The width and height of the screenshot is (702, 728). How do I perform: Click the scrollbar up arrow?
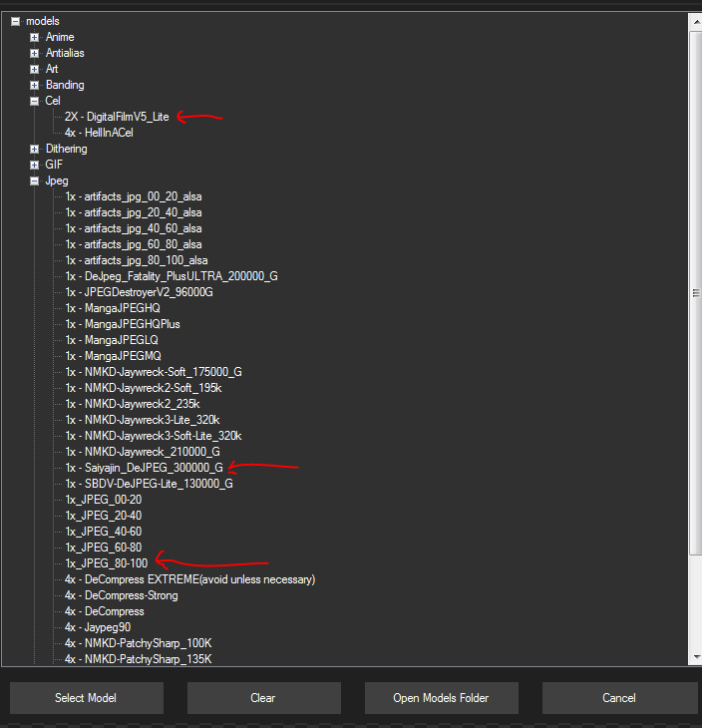696,21
